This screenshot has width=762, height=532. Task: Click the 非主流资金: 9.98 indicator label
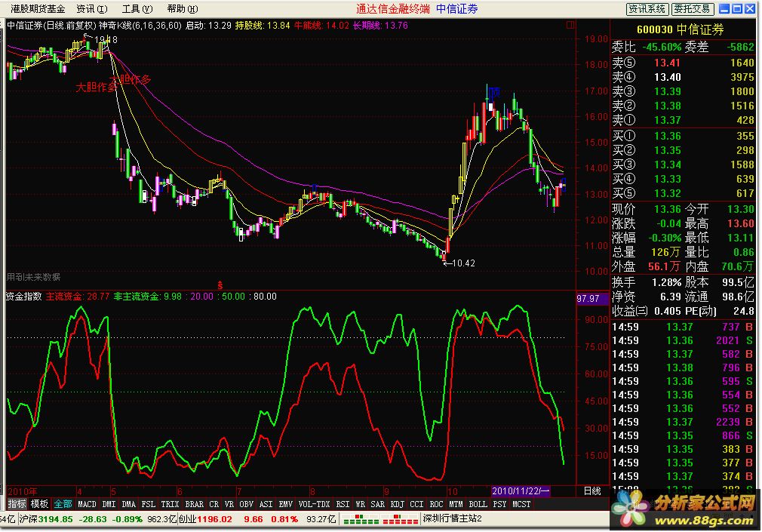coord(147,296)
